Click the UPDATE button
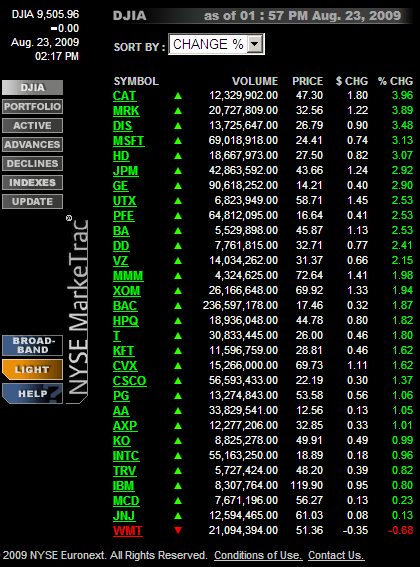 pos(32,201)
